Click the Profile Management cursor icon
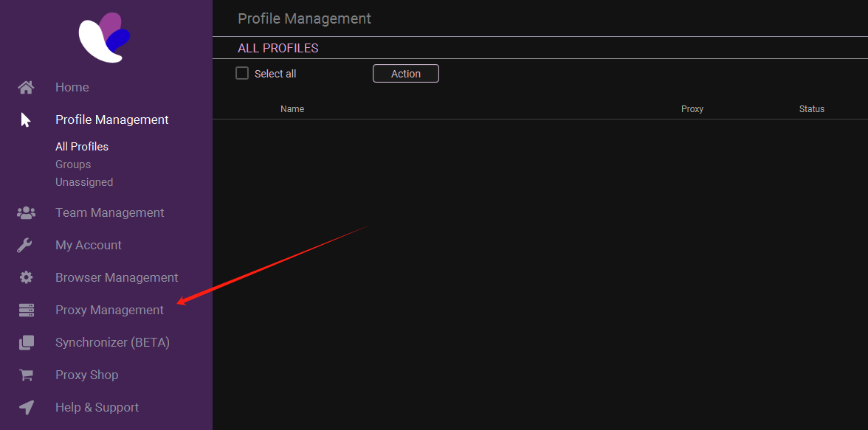The width and height of the screenshot is (868, 430). tap(26, 119)
